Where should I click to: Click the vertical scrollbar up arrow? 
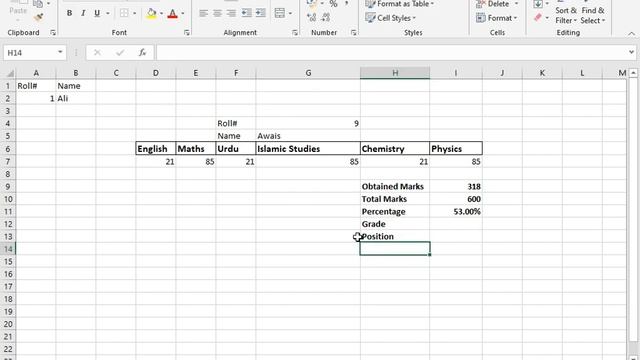tap(633, 73)
